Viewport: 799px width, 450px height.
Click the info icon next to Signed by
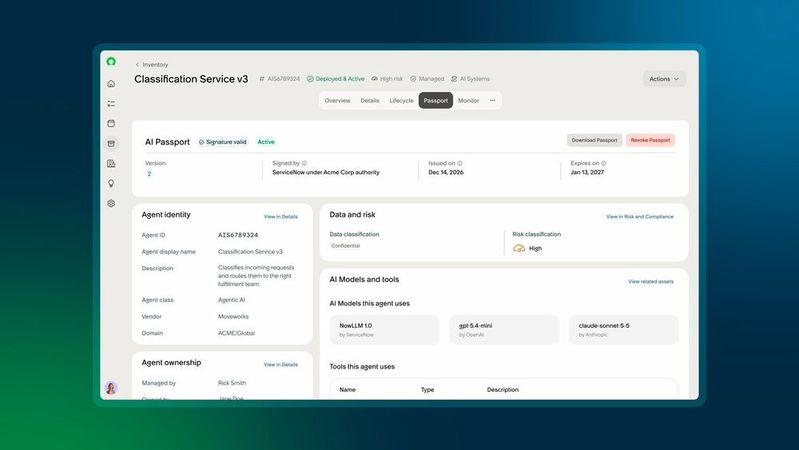[304, 164]
